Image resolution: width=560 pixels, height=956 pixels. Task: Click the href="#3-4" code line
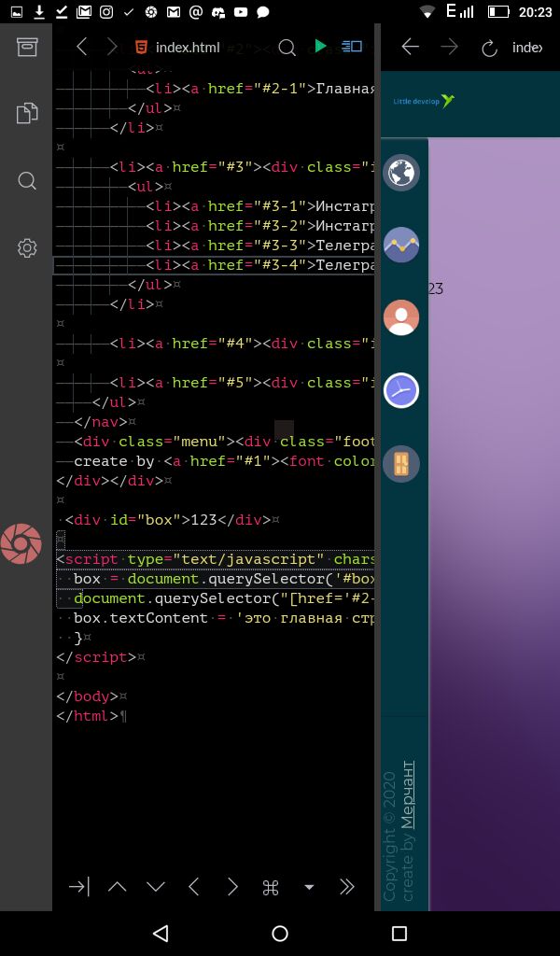pyautogui.click(x=214, y=265)
